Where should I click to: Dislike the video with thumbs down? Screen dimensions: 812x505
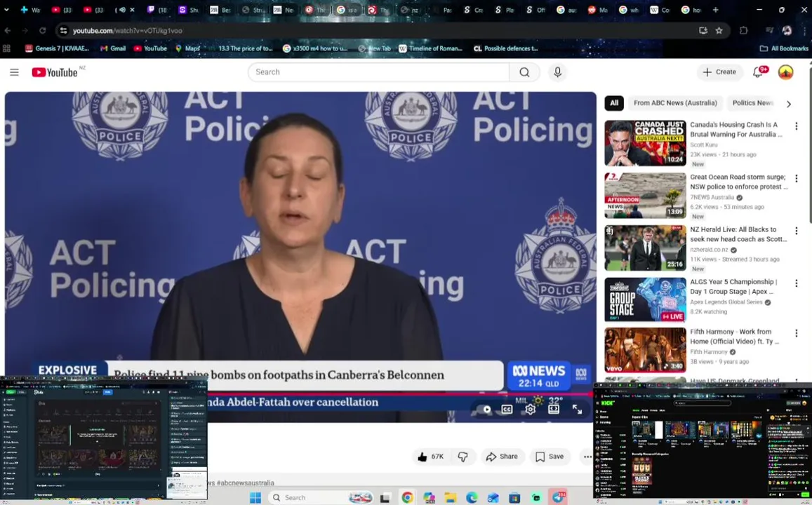[463, 457]
